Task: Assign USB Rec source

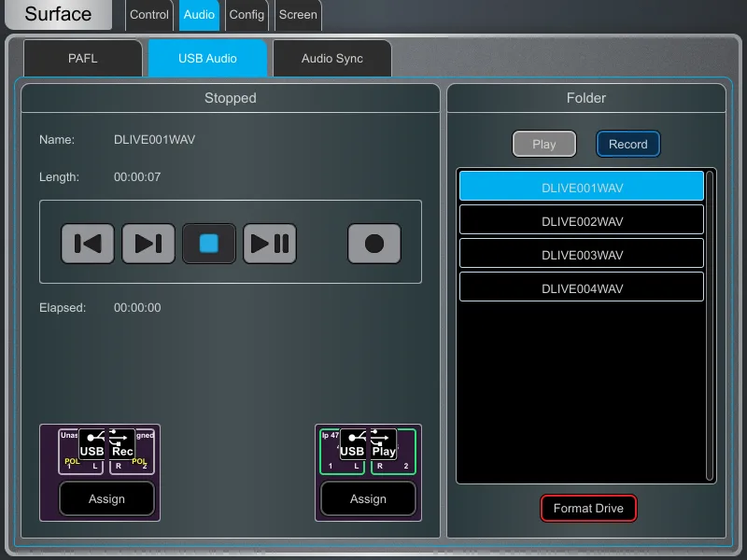Action: [106, 498]
